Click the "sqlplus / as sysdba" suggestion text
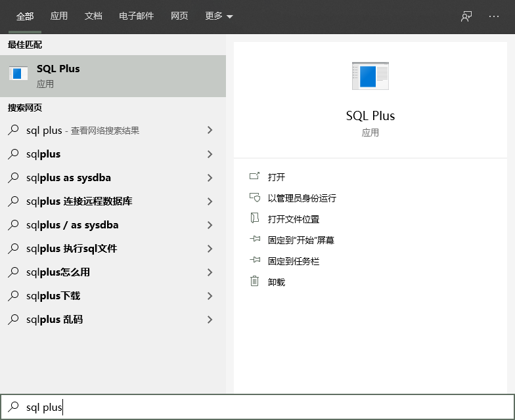Screen dimensions: 515x420 click(x=72, y=224)
